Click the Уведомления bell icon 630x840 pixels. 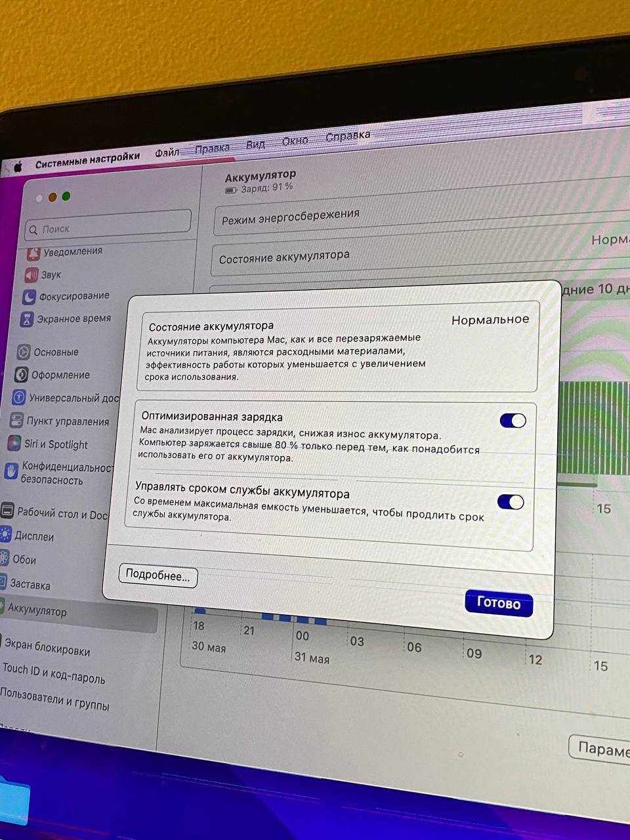32,253
